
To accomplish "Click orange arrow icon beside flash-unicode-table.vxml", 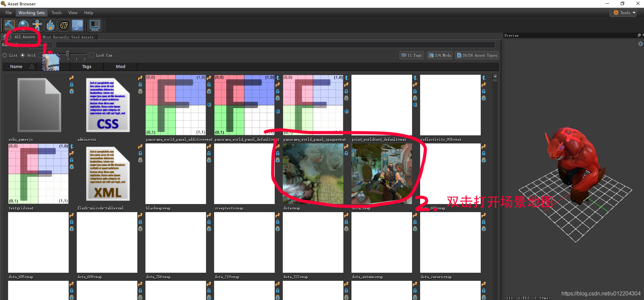I will (x=140, y=146).
